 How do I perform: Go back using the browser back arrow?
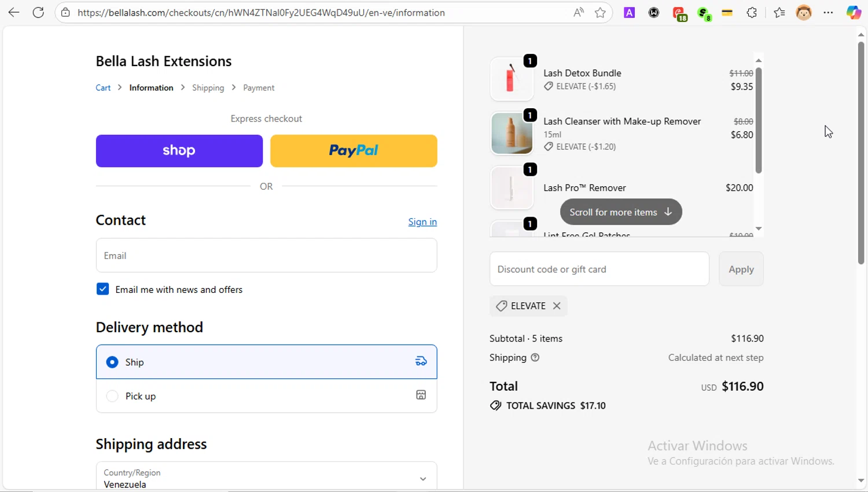point(13,12)
